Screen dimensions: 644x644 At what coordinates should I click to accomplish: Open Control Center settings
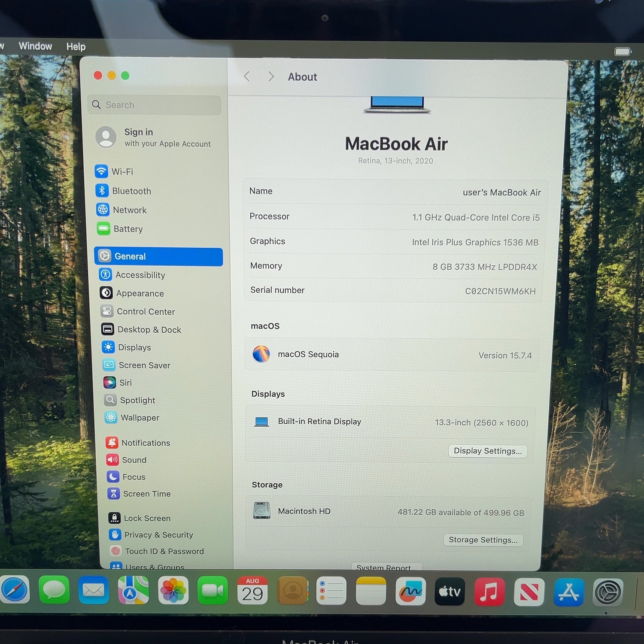click(x=138, y=311)
